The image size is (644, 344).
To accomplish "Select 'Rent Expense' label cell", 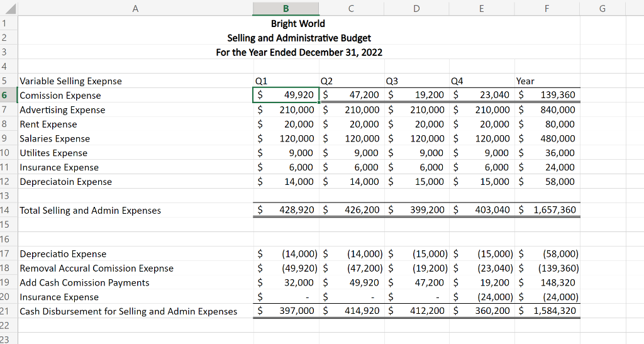I will (x=136, y=124).
